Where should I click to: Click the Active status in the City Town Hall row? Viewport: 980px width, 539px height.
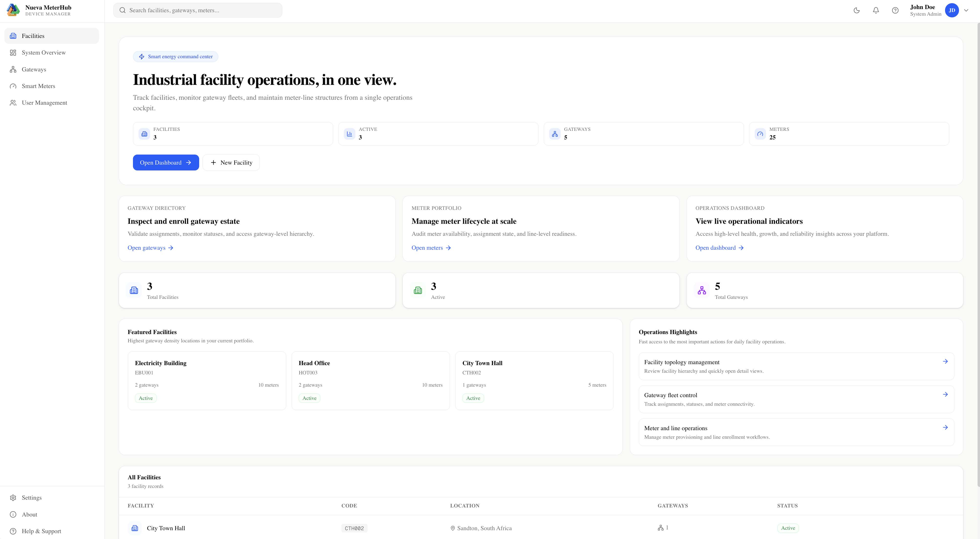(x=788, y=528)
